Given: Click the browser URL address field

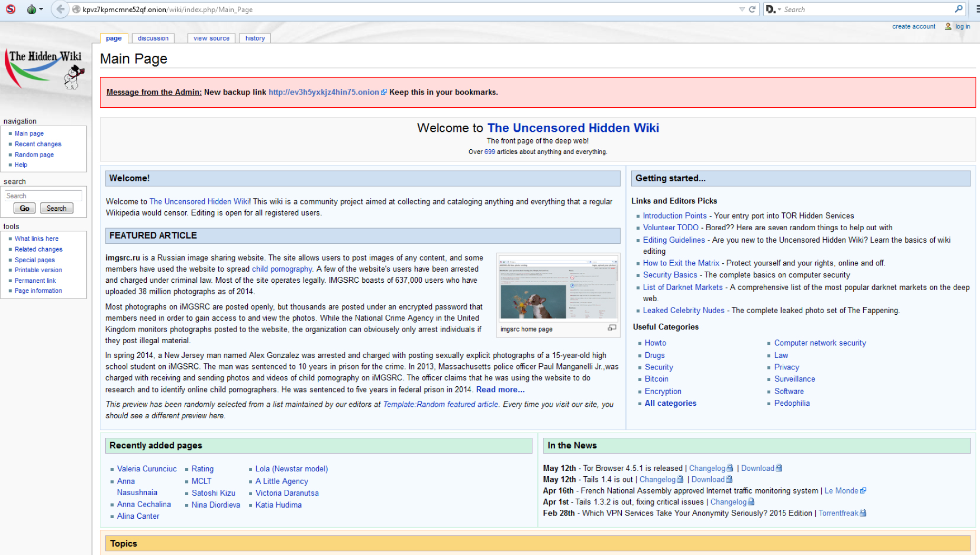Looking at the screenshot, I should click(x=405, y=9).
